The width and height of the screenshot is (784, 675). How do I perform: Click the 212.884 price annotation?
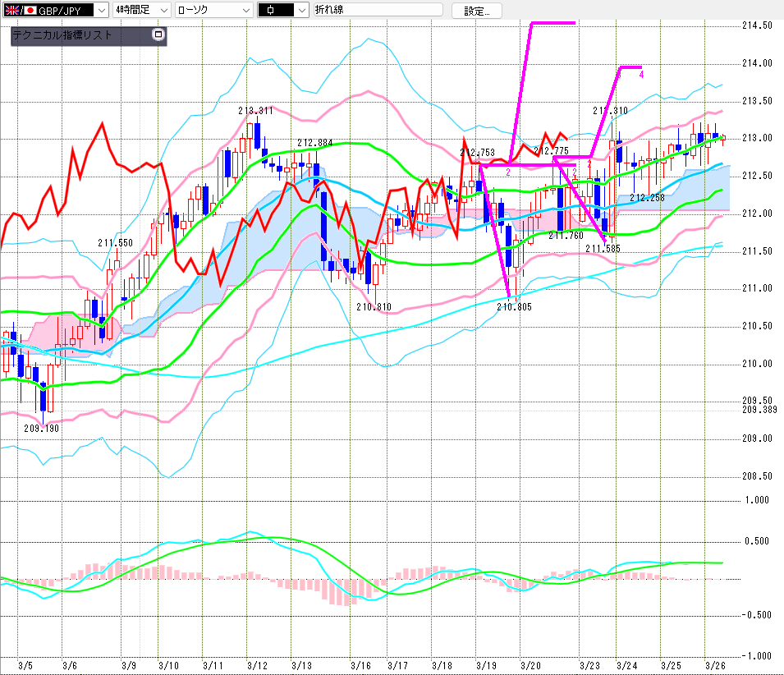click(x=314, y=142)
